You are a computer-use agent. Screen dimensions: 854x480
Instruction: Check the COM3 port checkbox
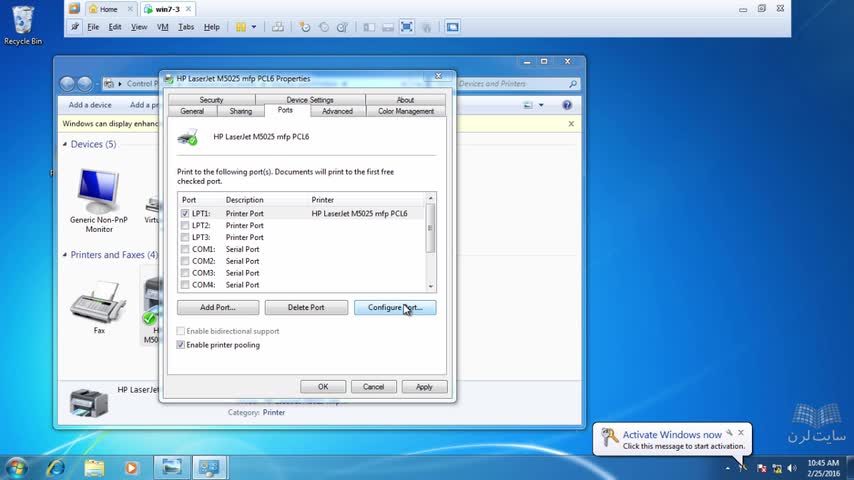click(x=185, y=273)
